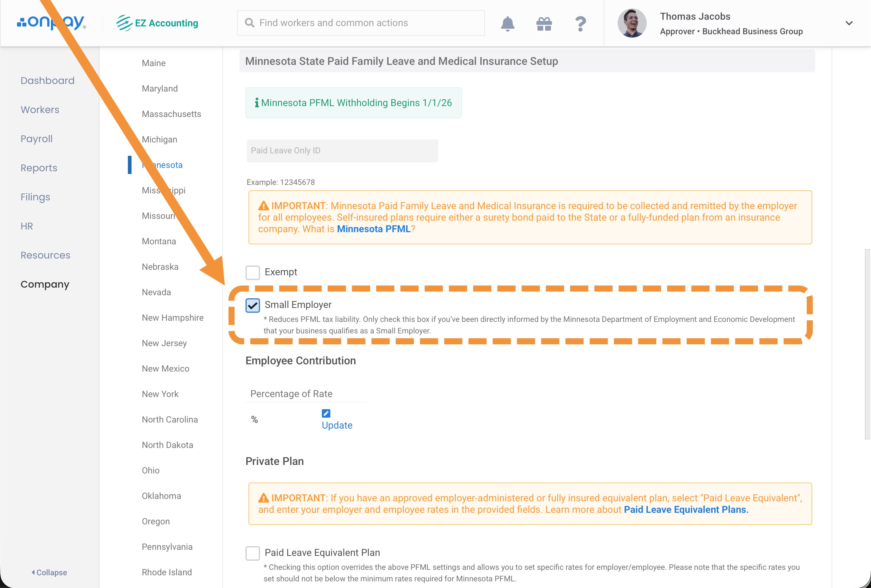
Task: Select New Jersey in state list
Action: point(164,343)
